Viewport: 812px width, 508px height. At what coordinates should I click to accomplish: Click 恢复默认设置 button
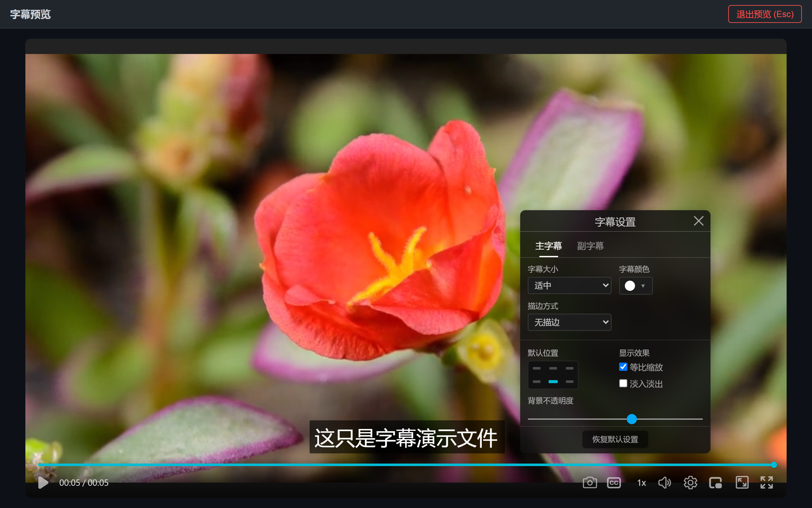(x=615, y=439)
